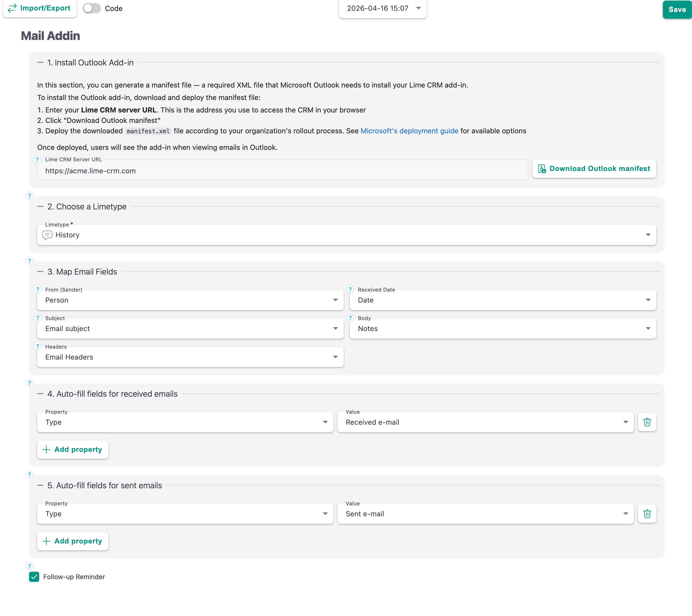The width and height of the screenshot is (692, 616).
Task: Open the Body Notes dropdown
Action: [503, 329]
